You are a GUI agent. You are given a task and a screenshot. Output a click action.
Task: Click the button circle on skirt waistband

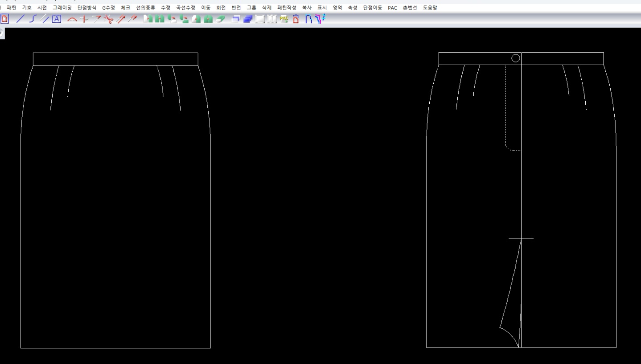[515, 58]
